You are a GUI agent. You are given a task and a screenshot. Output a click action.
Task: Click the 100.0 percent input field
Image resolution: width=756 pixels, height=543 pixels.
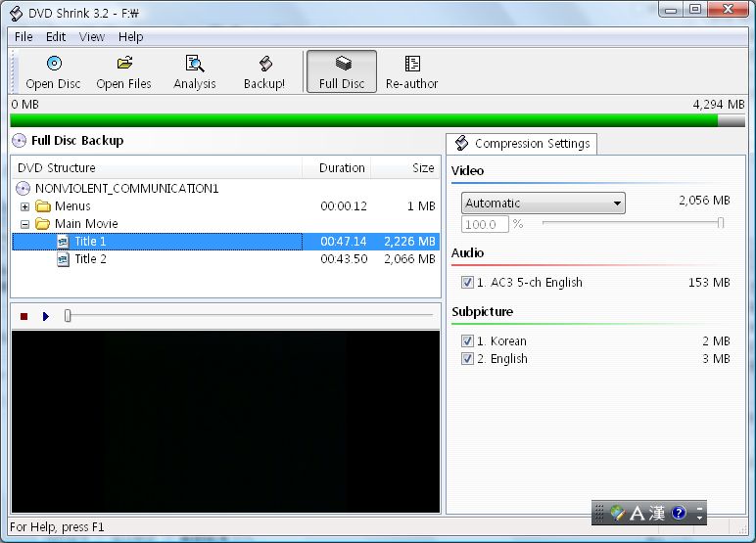(x=485, y=224)
